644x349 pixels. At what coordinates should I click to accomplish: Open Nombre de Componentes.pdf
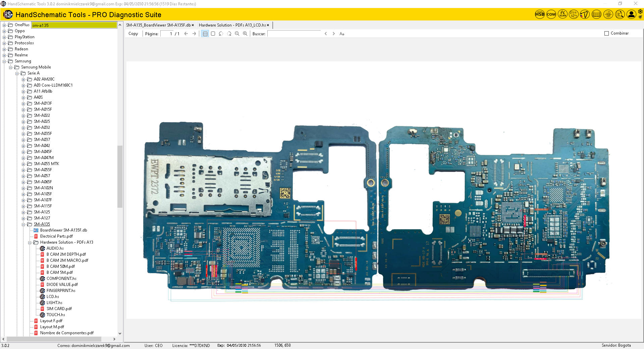[67, 333]
